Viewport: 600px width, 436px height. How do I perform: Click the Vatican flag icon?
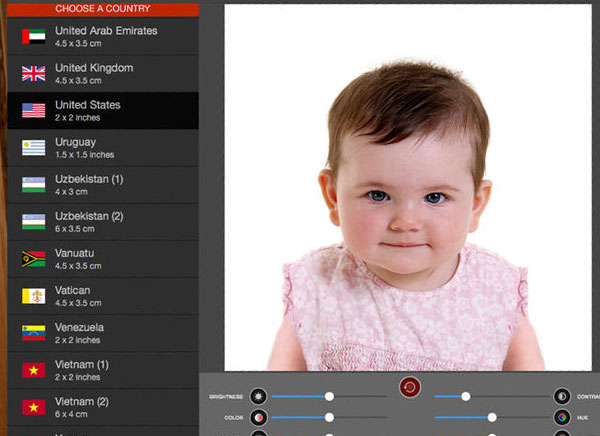click(x=34, y=296)
